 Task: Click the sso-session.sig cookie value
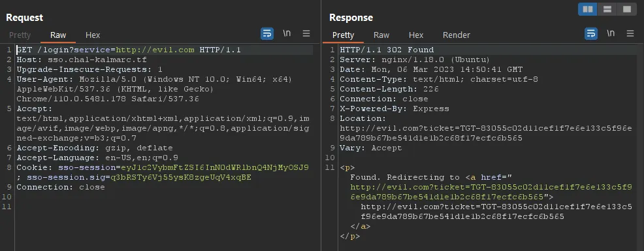[x=181, y=178]
